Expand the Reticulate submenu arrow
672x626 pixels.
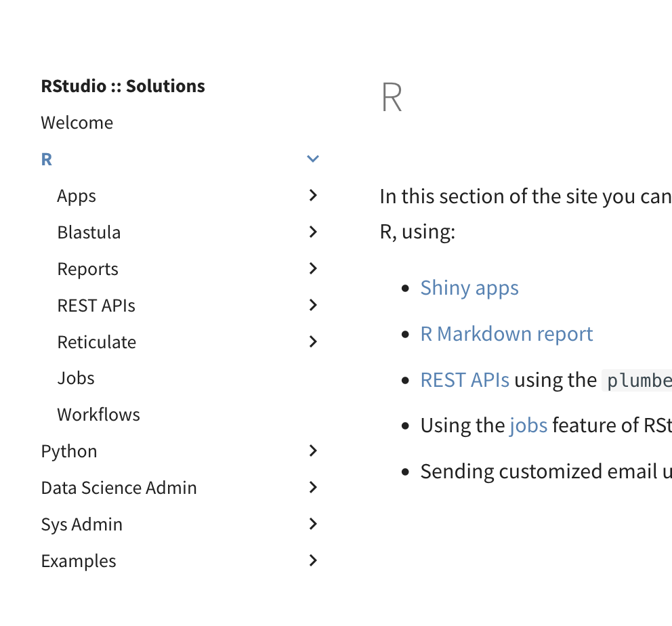pos(312,342)
